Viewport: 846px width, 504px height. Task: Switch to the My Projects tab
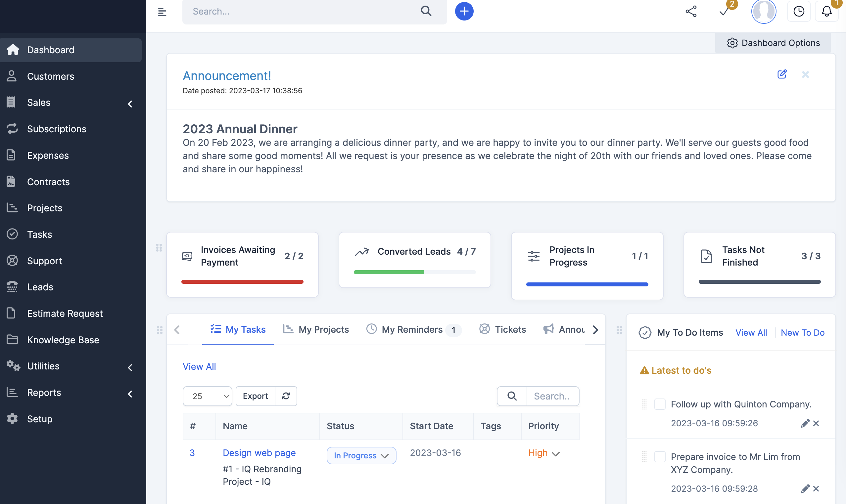(316, 329)
